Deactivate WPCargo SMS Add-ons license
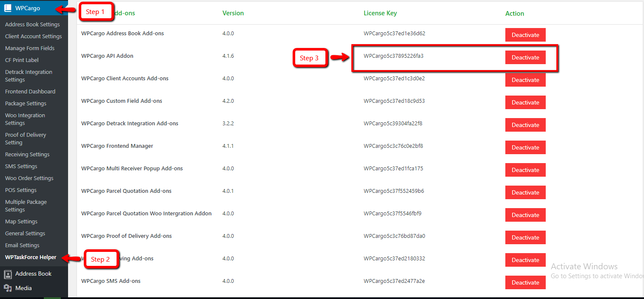 525,282
